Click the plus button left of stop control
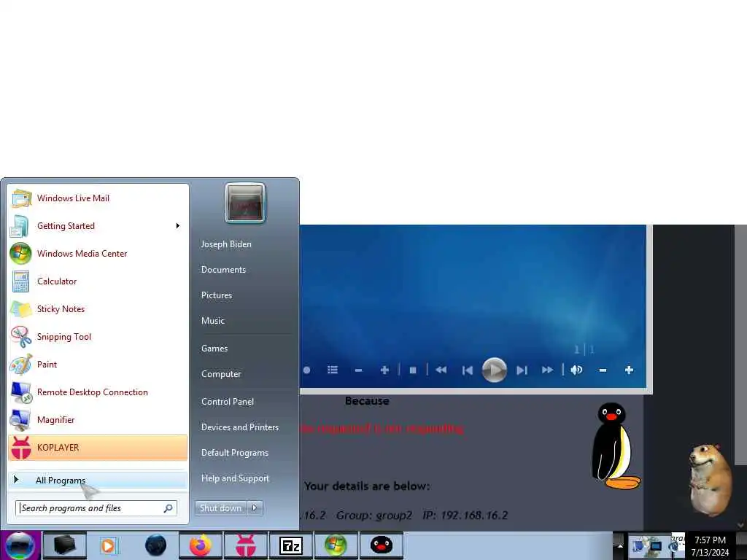This screenshot has height=560, width=747. (384, 370)
